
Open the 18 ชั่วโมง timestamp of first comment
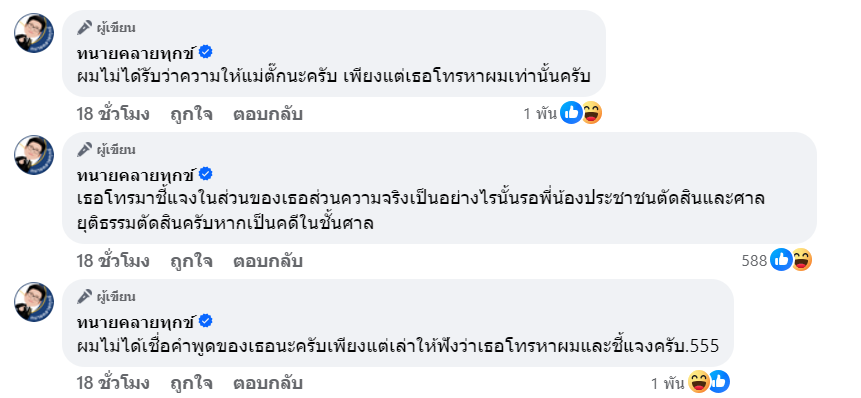113,114
